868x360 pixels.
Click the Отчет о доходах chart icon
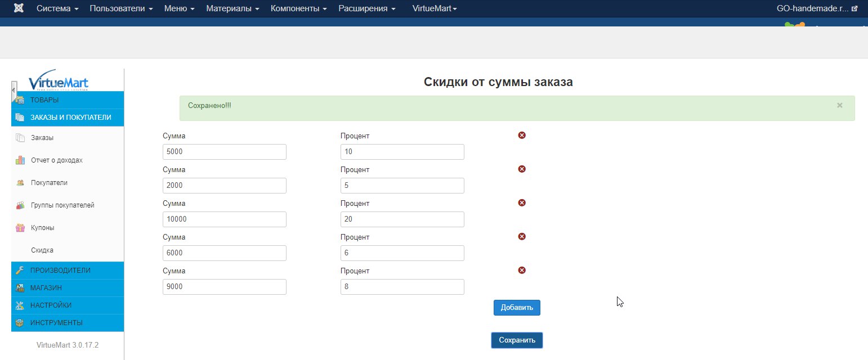[x=20, y=160]
